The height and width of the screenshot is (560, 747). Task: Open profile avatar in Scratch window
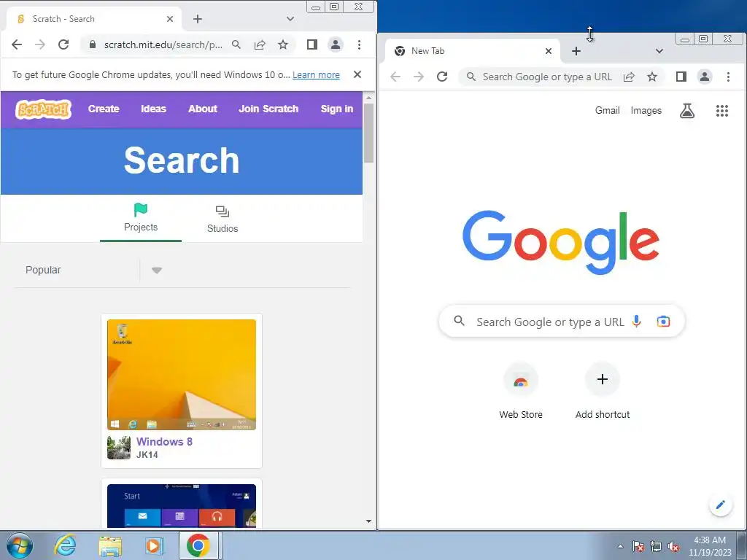336,44
